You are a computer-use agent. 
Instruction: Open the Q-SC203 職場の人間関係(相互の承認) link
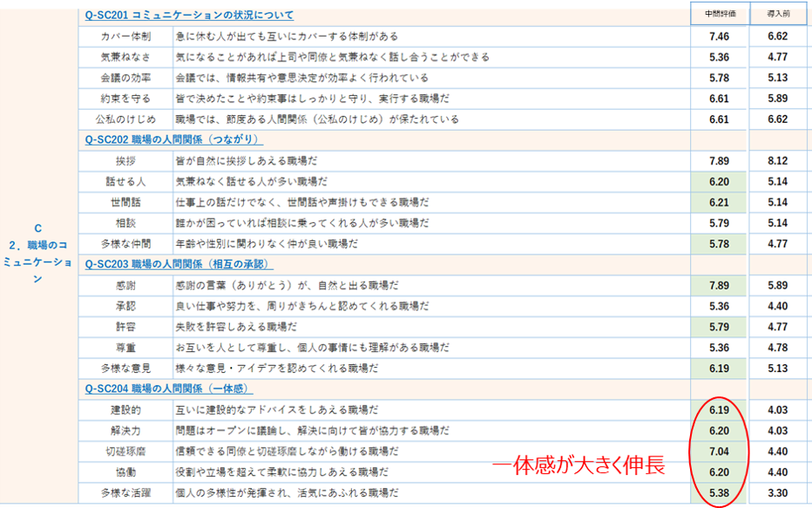[x=179, y=264]
